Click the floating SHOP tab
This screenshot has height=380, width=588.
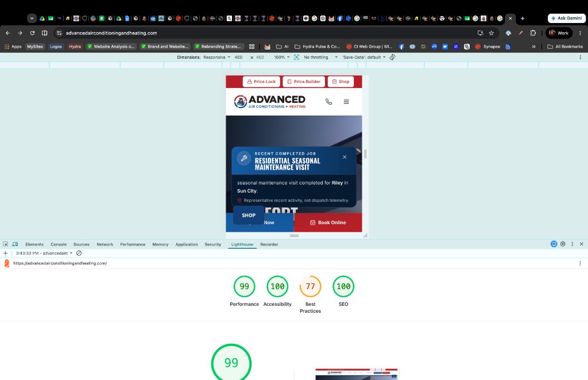tap(249, 215)
